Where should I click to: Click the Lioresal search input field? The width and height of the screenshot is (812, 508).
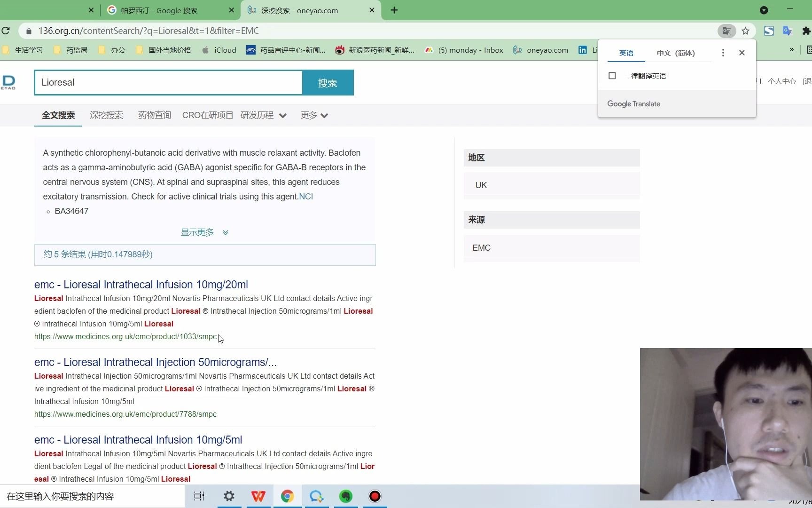(x=168, y=83)
